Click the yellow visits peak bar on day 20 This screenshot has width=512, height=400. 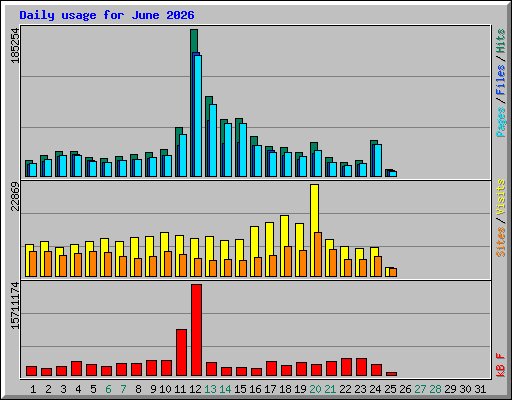pyautogui.click(x=314, y=208)
